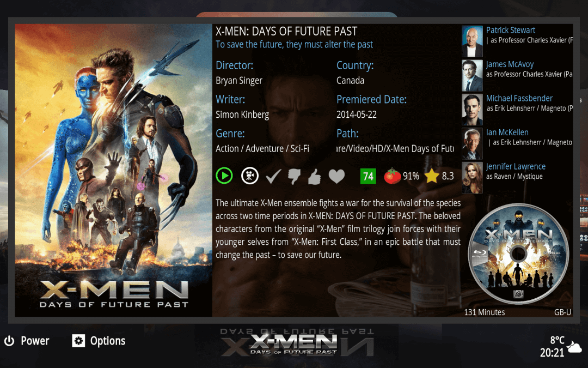Click the Power symbol icon

(x=9, y=341)
